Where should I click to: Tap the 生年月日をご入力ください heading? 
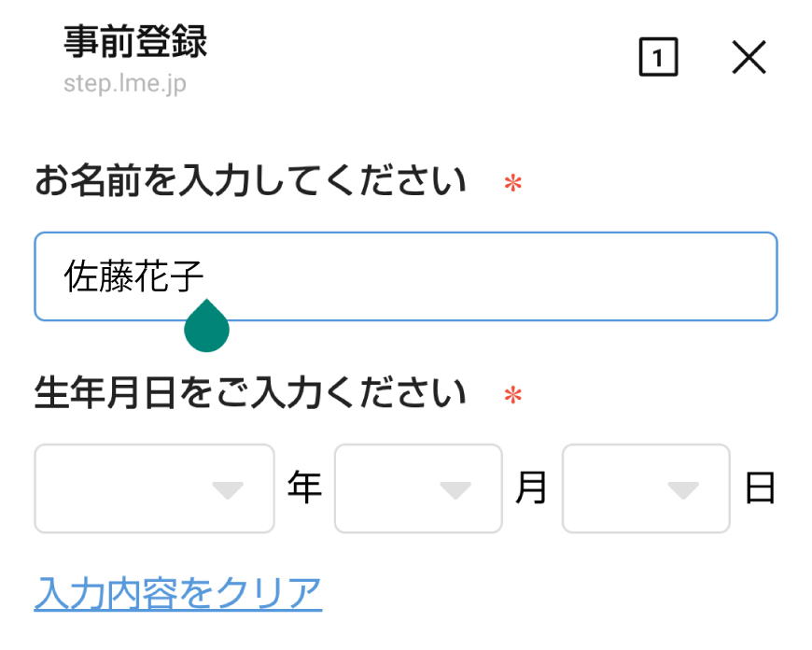(247, 392)
